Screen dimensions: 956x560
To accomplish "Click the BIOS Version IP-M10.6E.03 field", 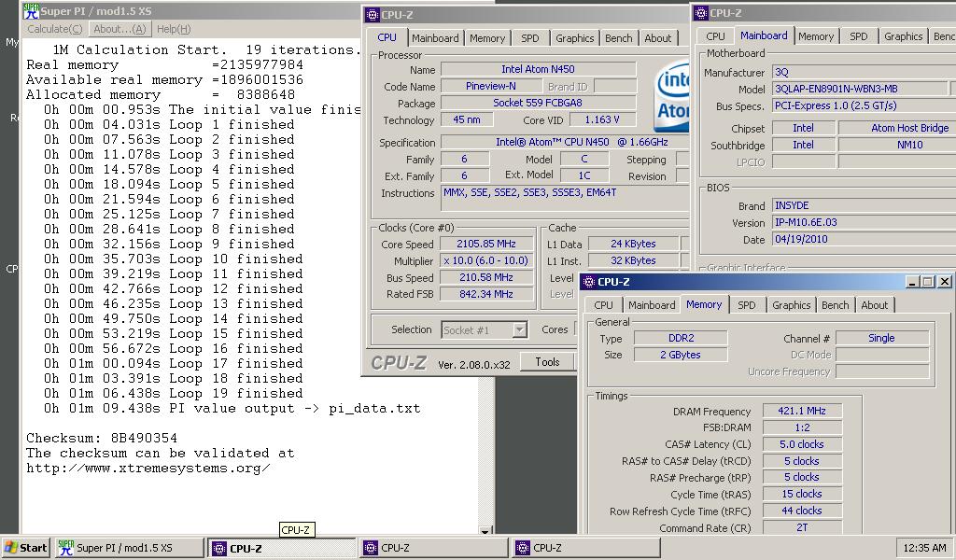I will [x=865, y=222].
